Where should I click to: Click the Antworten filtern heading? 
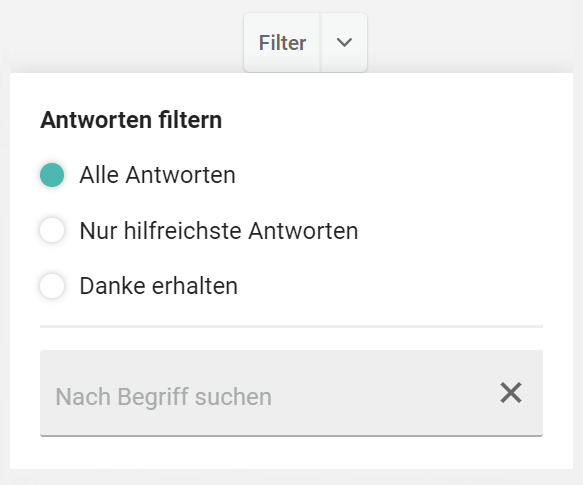pos(131,120)
